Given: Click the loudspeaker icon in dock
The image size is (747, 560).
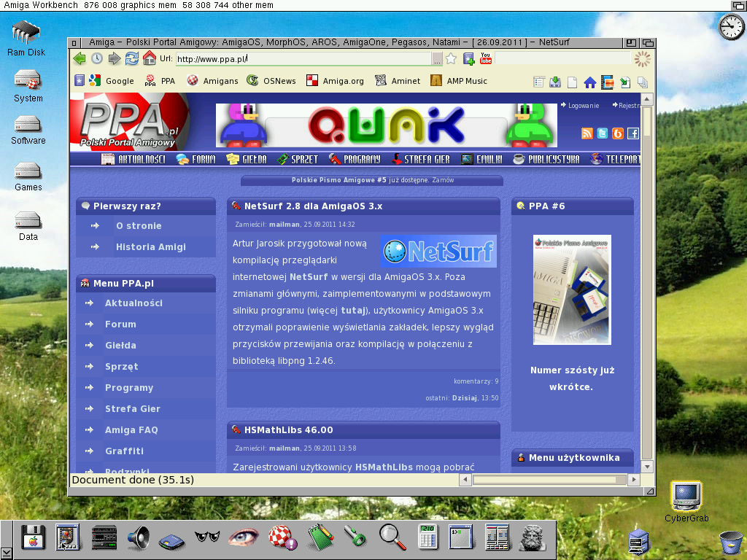Looking at the screenshot, I should (139, 537).
